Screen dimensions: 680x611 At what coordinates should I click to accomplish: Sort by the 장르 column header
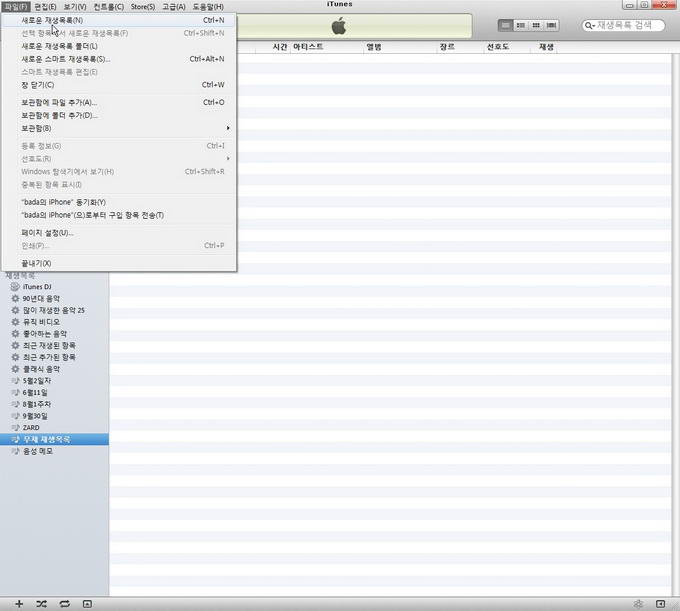coord(460,47)
